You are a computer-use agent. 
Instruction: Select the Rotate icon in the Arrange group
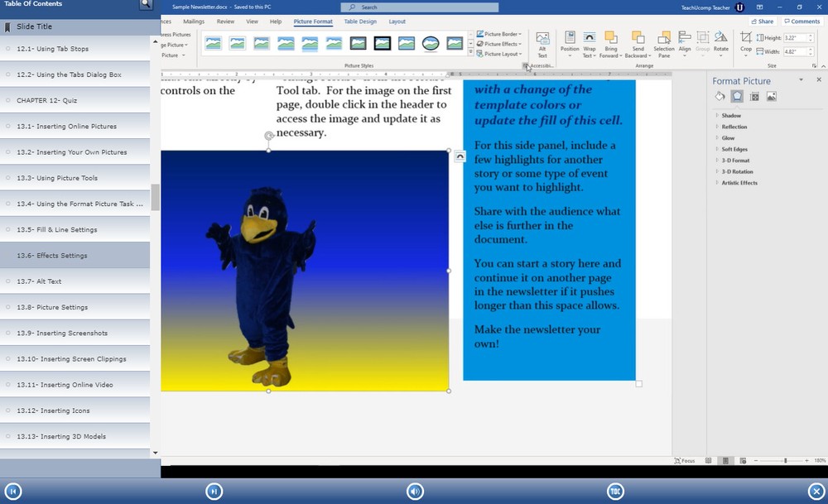pyautogui.click(x=720, y=43)
